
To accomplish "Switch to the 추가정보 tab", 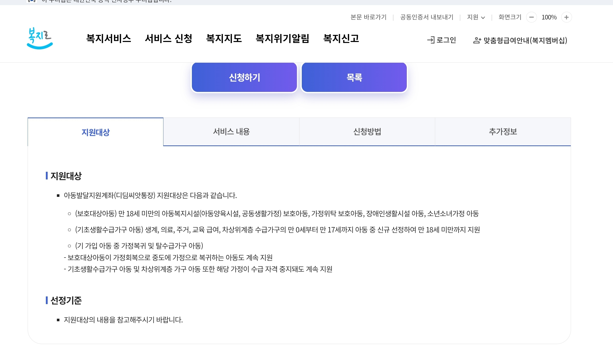I will pyautogui.click(x=503, y=132).
